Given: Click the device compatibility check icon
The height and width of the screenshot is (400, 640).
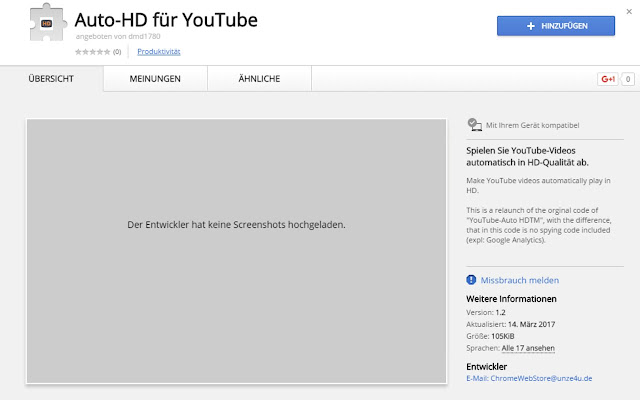Looking at the screenshot, I should [x=474, y=124].
